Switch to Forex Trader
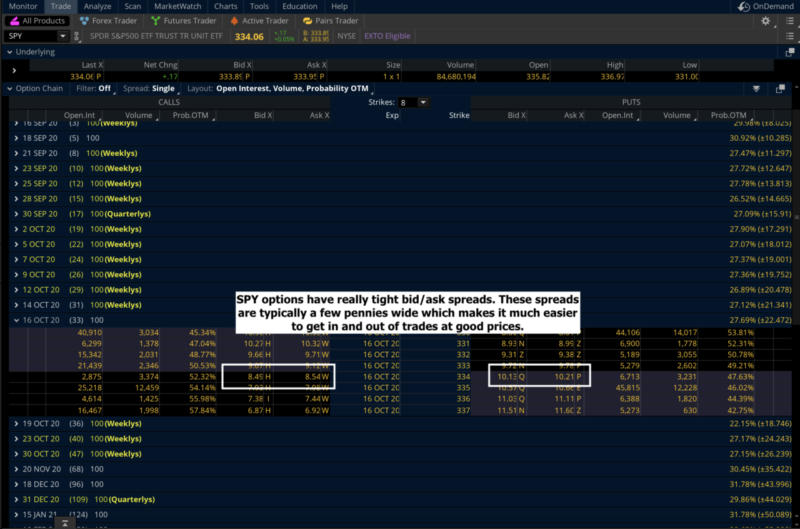The height and width of the screenshot is (529, 800). pyautogui.click(x=109, y=21)
